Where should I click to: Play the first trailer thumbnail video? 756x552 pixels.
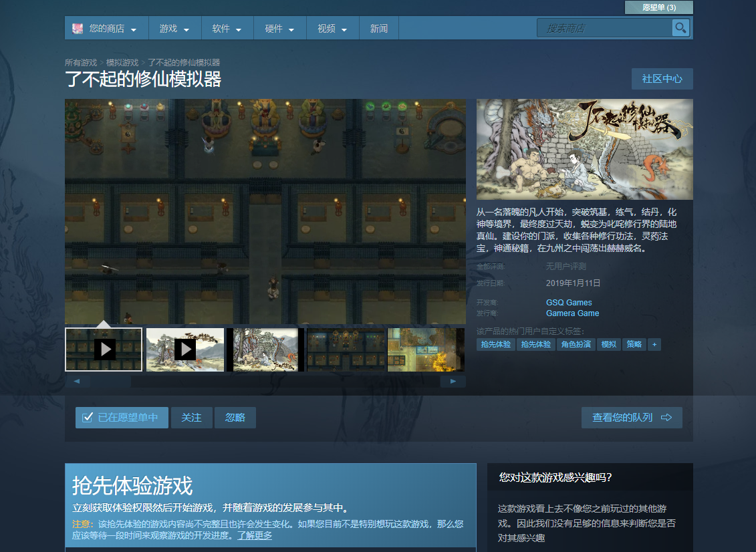pos(104,350)
